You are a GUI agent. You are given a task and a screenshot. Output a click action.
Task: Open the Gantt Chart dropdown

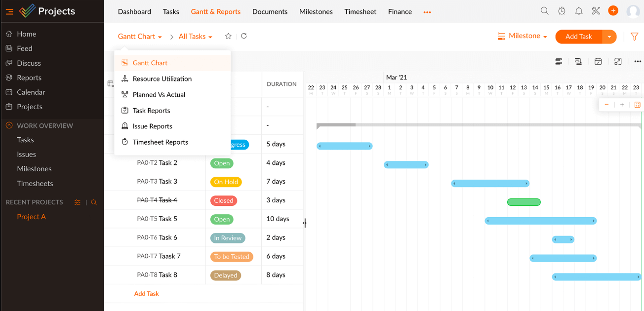pos(140,37)
